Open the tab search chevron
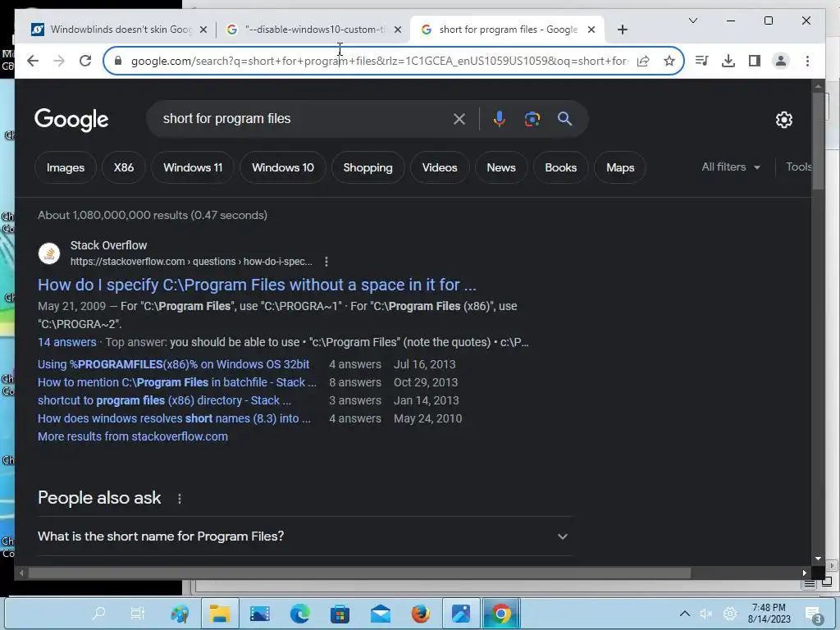840x630 pixels. [692, 21]
